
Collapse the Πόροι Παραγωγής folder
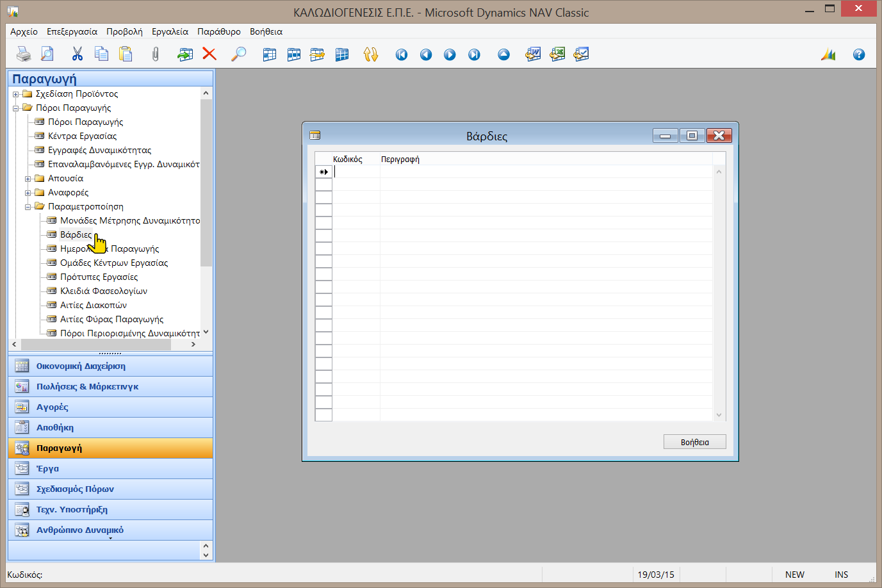(16, 108)
